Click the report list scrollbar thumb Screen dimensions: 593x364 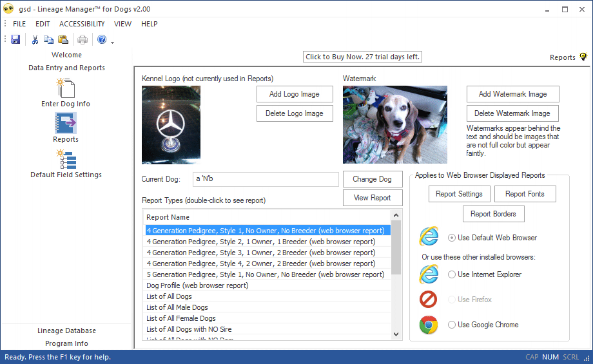click(x=396, y=247)
